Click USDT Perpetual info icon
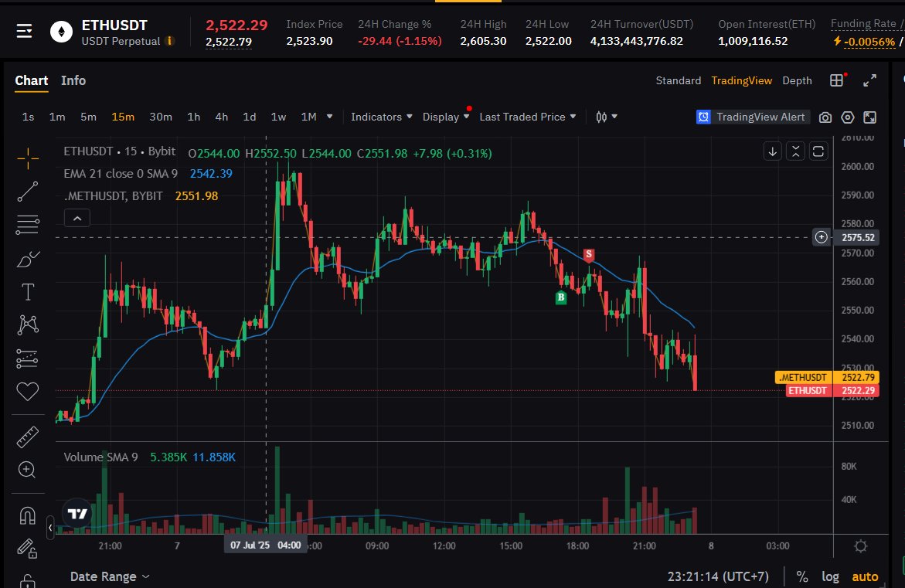905x588 pixels. tap(170, 41)
